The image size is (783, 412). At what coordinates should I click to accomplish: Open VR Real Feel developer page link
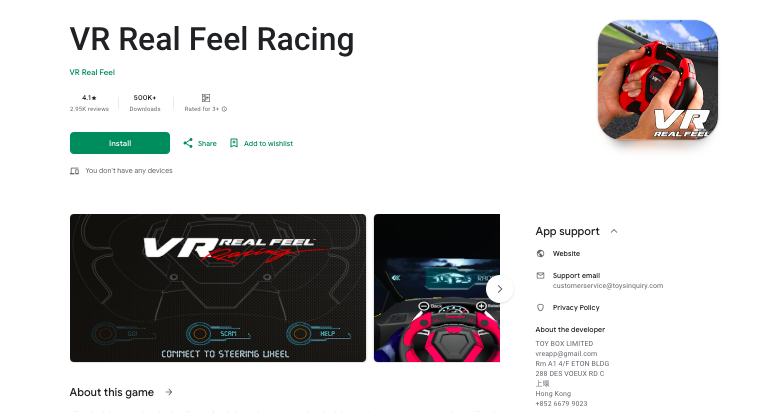(92, 72)
